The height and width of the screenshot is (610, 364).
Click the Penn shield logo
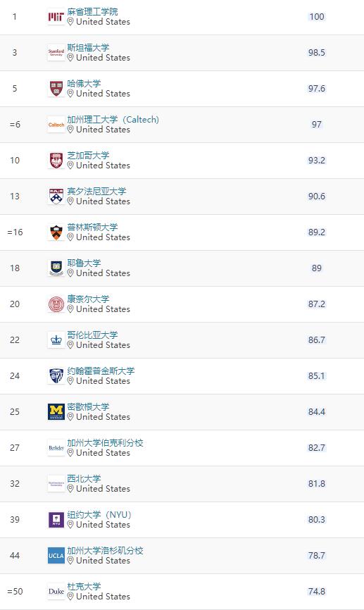point(56,196)
